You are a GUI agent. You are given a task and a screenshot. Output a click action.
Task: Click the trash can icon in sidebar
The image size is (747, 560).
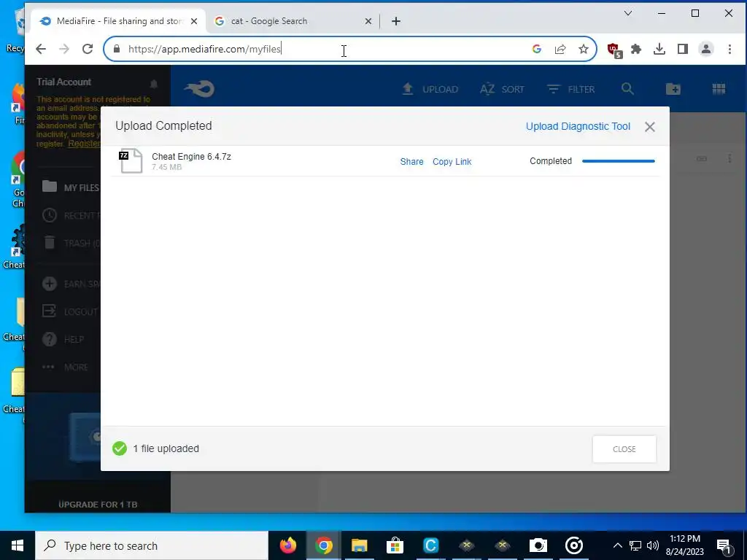50,243
